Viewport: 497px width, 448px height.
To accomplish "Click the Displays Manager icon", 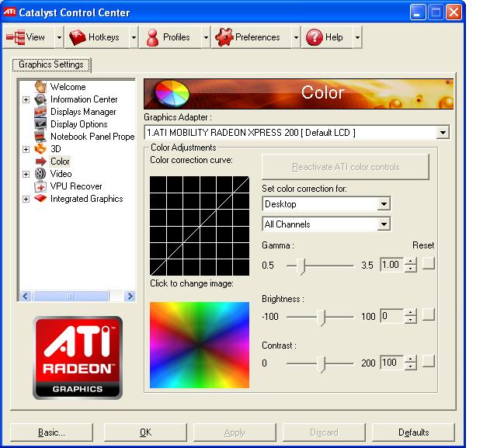I will click(x=40, y=112).
